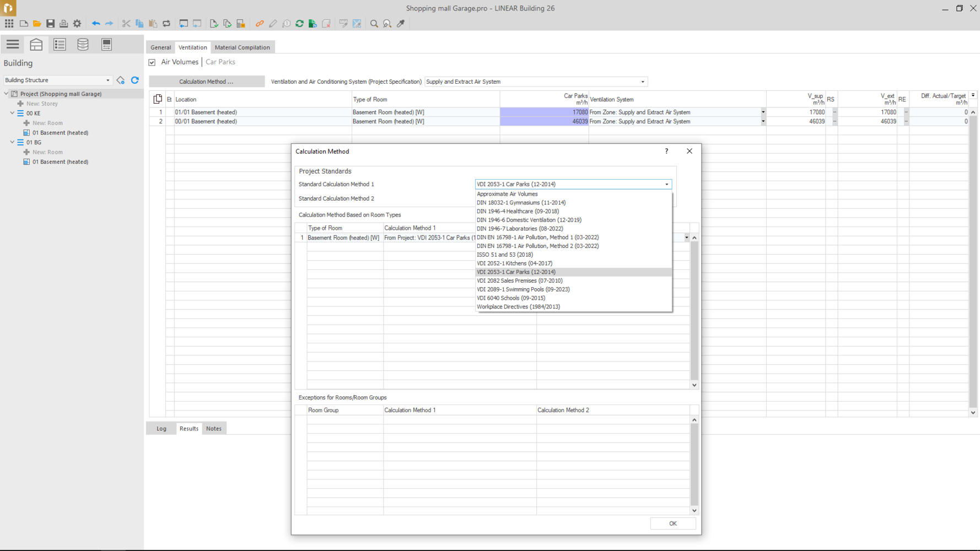980x551 pixels.
Task: Open the Building Structure dropdown
Action: 57,80
